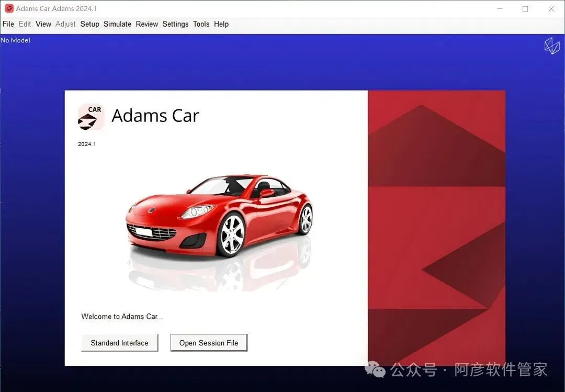Open the Setup menu
This screenshot has height=392, width=565.
pyautogui.click(x=90, y=24)
